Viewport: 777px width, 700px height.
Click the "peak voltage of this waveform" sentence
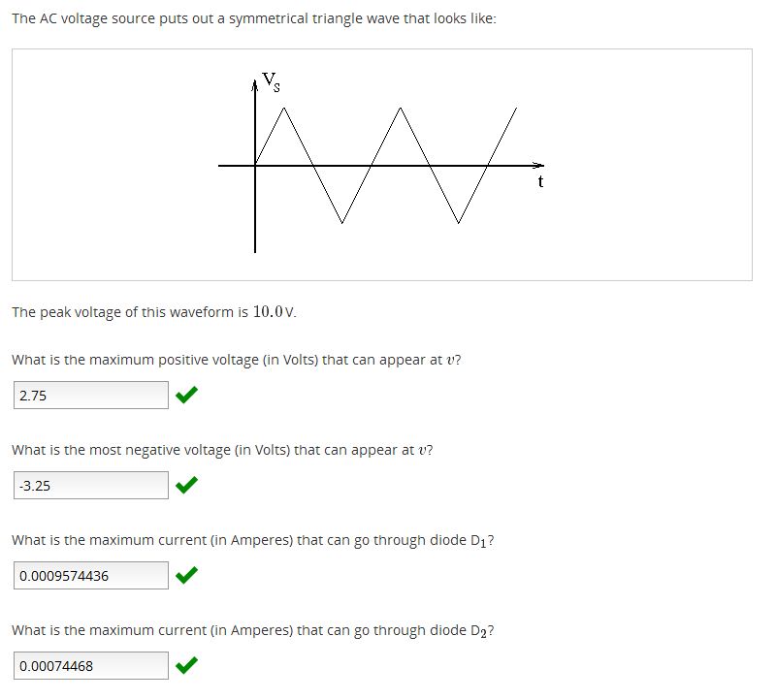coord(154,312)
